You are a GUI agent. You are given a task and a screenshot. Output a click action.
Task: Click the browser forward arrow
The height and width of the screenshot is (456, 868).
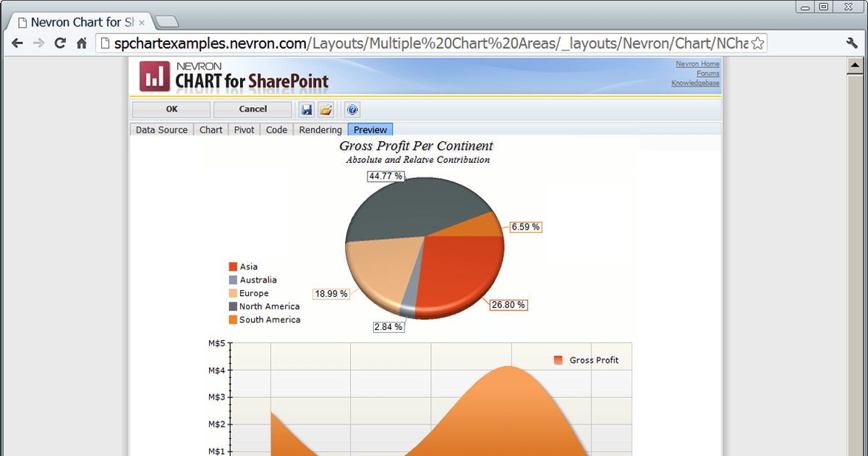[x=38, y=43]
